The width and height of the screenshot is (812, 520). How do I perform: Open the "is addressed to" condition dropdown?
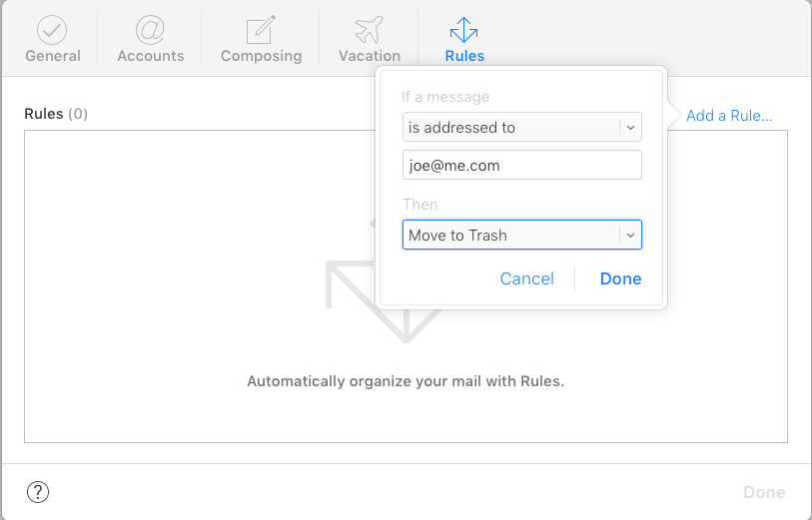tap(522, 128)
